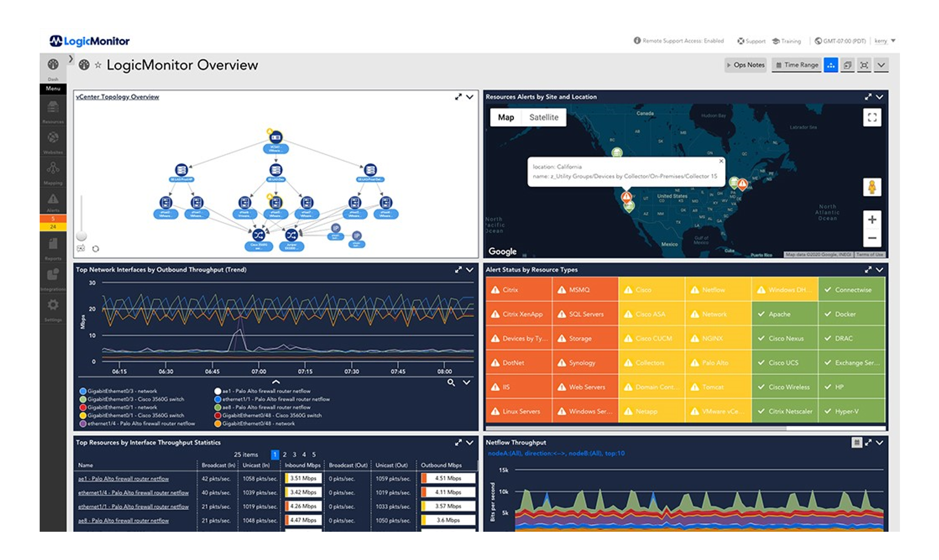The width and height of the screenshot is (939, 560).
Task: Click the blue dashboard sharing icon
Action: pyautogui.click(x=831, y=65)
